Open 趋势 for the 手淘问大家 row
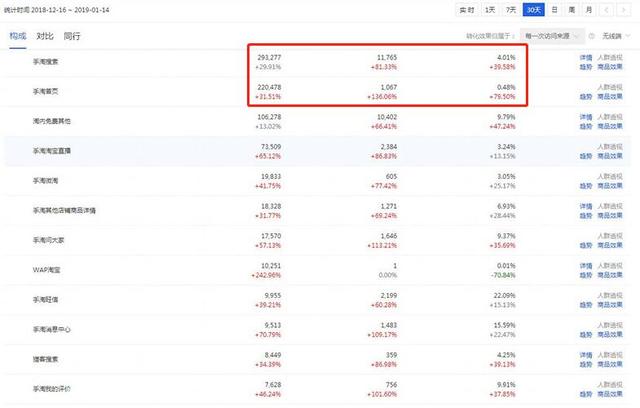This screenshot has width=640, height=408. click(586, 245)
